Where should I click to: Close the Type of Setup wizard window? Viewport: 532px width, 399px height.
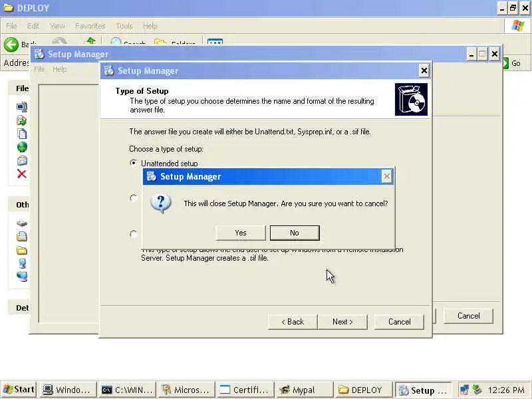(x=424, y=70)
